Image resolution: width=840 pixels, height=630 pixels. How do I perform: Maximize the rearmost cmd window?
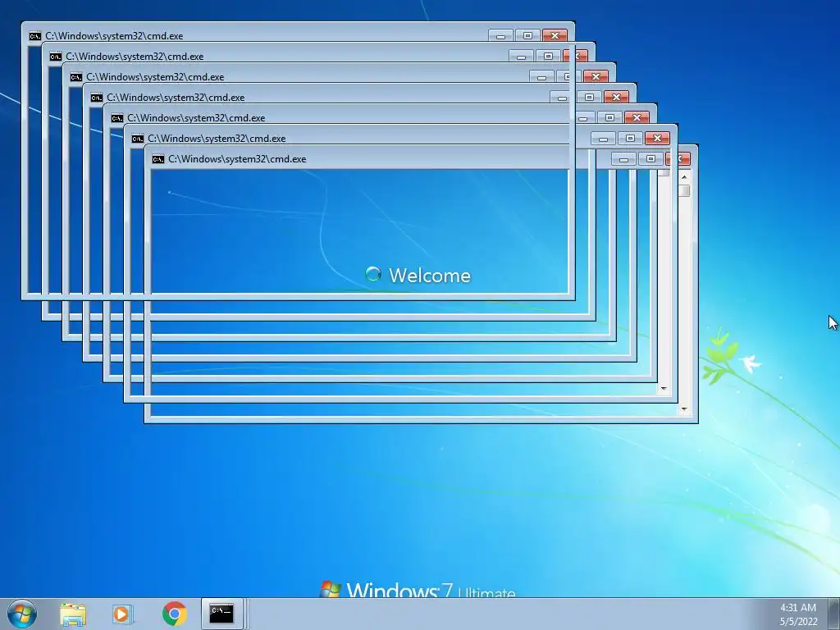pyautogui.click(x=651, y=159)
